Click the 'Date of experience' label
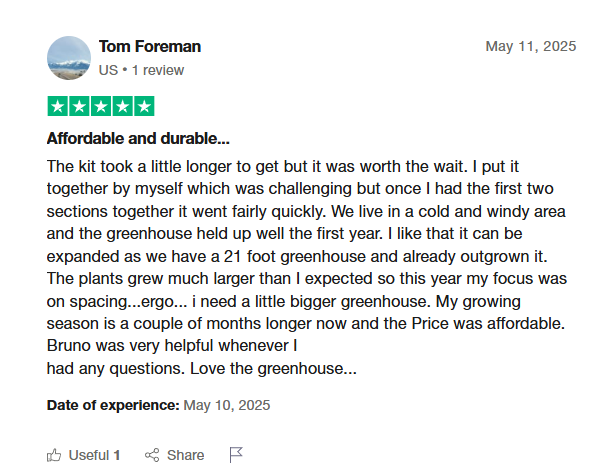 pos(113,405)
